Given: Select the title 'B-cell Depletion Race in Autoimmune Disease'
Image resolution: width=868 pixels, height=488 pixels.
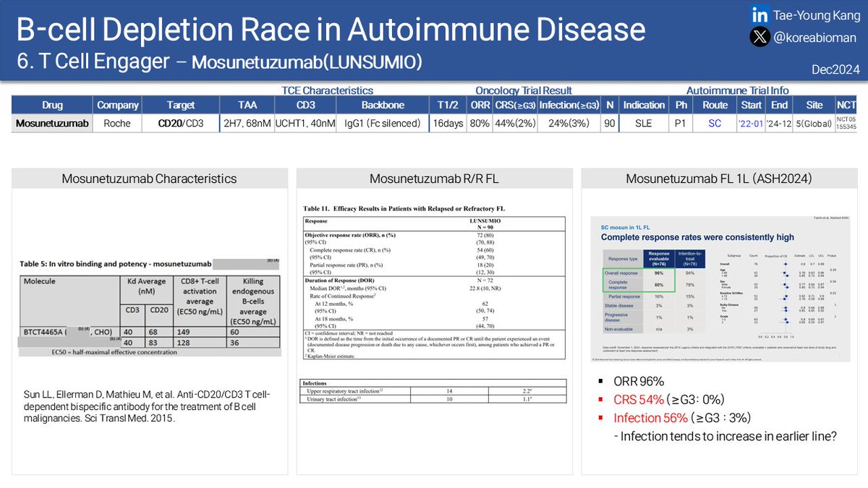Looking at the screenshot, I should pos(331,30).
